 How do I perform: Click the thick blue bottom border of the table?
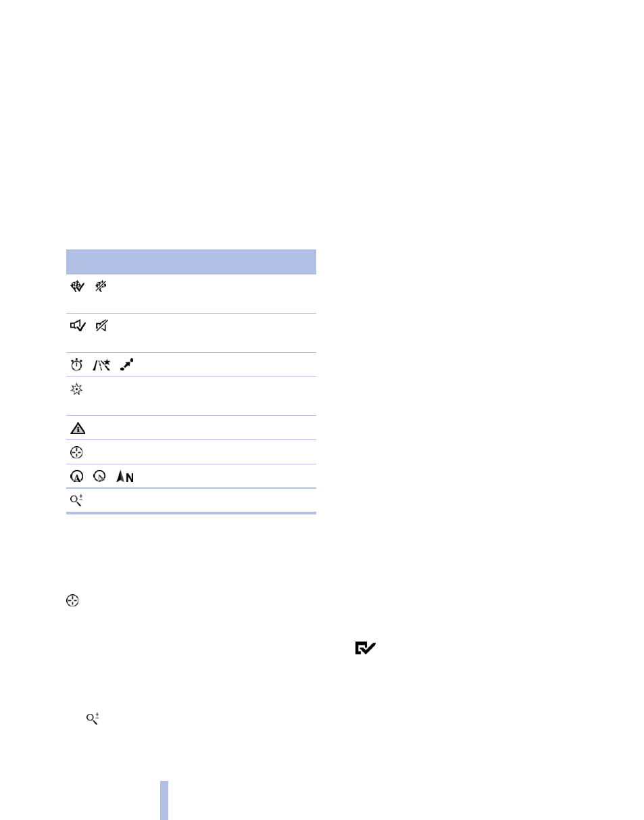click(191, 513)
